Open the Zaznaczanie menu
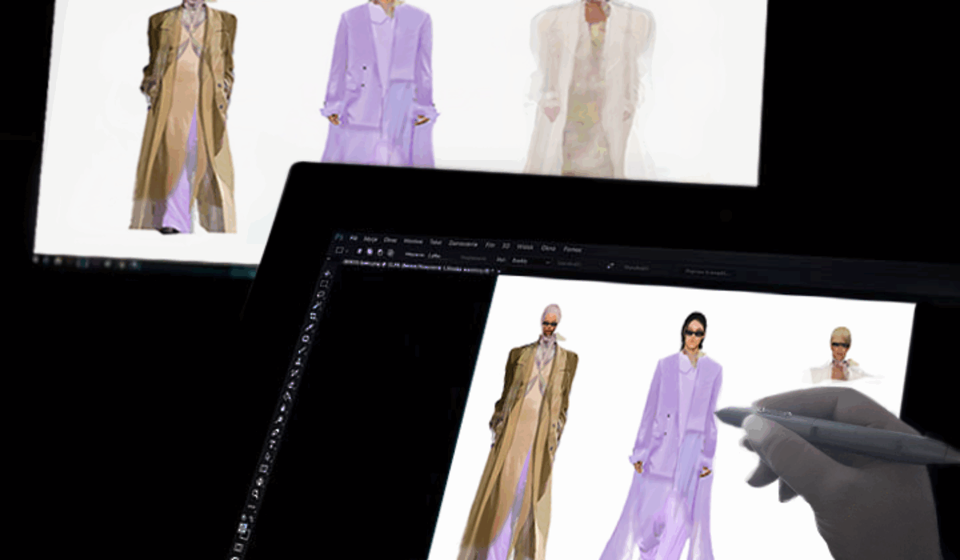Screen dimensions: 960x560 (x=463, y=244)
